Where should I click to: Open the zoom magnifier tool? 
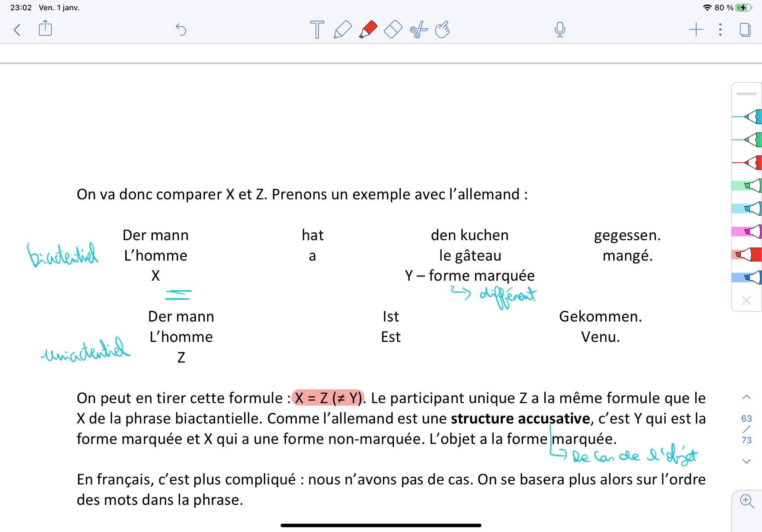click(x=747, y=502)
